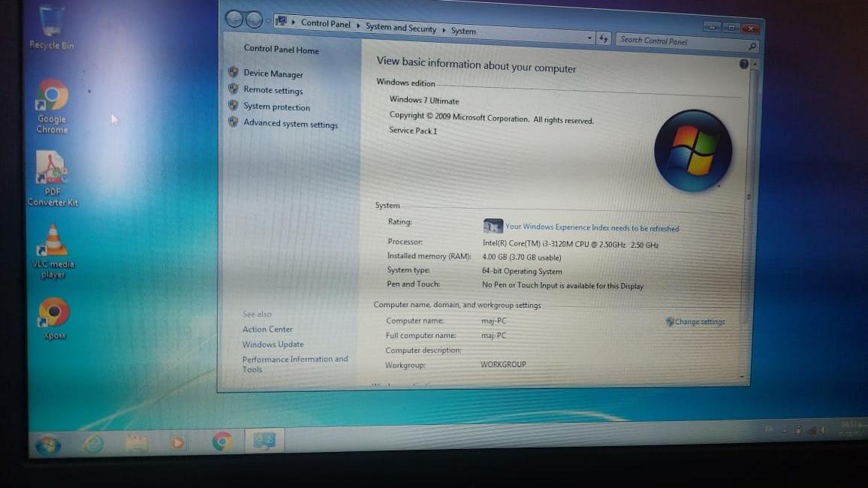The height and width of the screenshot is (488, 868).
Task: Open Windows Media Player taskbar icon
Action: coord(177,443)
